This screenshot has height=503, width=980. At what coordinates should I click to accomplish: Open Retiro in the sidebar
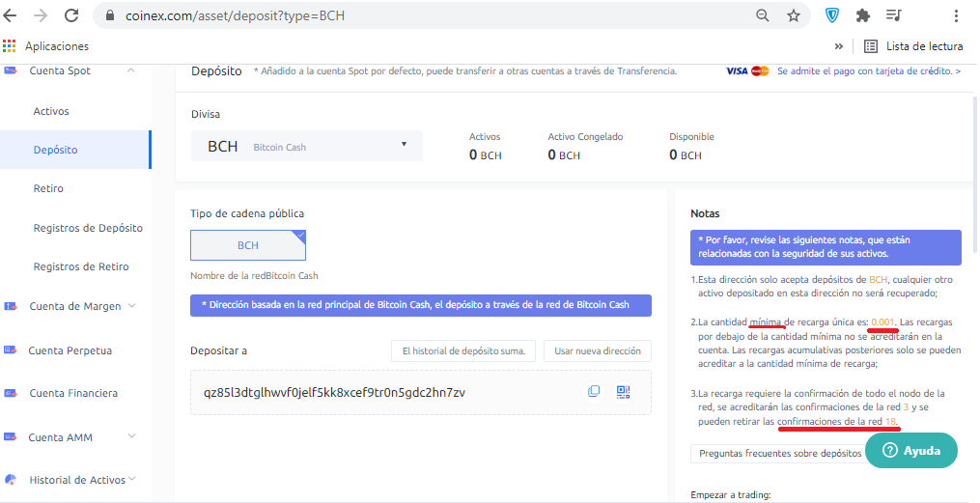[48, 188]
